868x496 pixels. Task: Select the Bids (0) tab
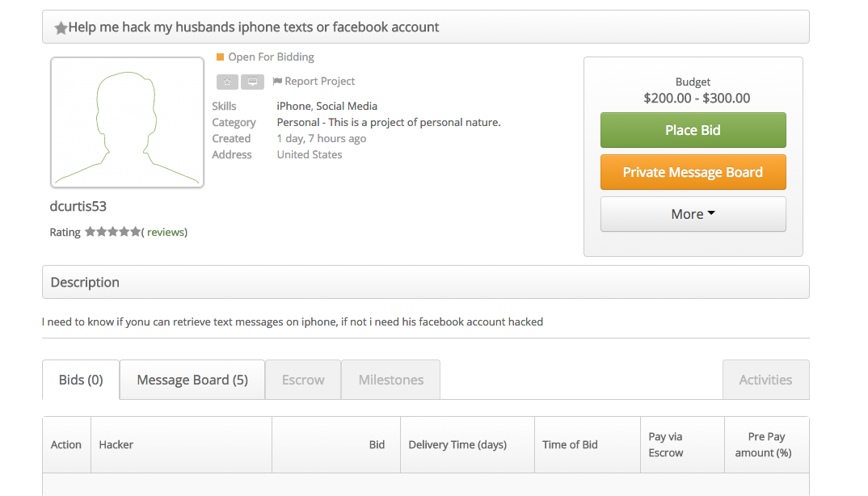point(80,380)
